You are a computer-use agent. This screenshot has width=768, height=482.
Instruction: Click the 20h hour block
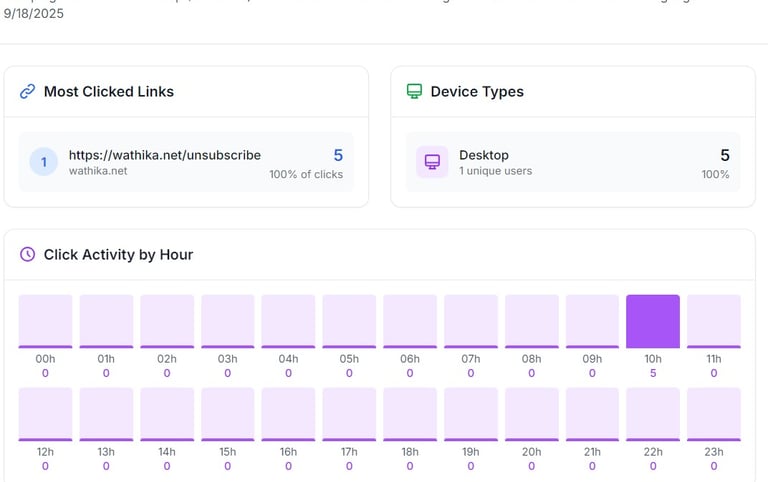coord(531,414)
